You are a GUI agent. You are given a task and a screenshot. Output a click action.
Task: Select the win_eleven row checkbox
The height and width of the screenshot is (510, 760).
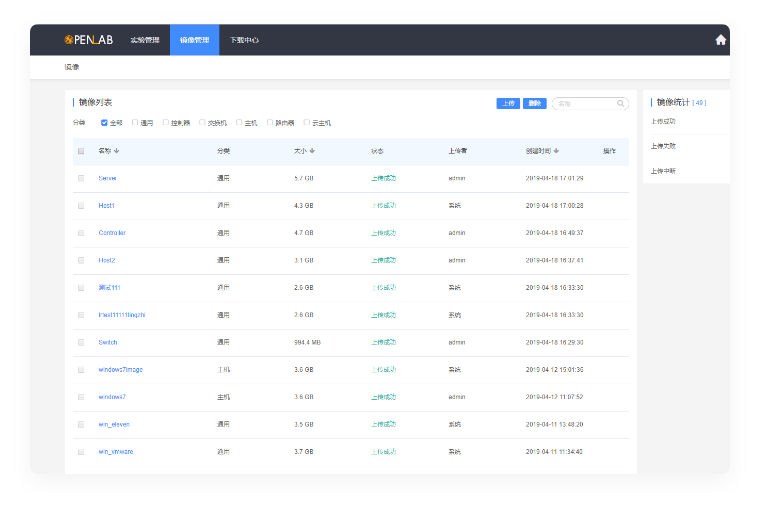pyautogui.click(x=81, y=424)
